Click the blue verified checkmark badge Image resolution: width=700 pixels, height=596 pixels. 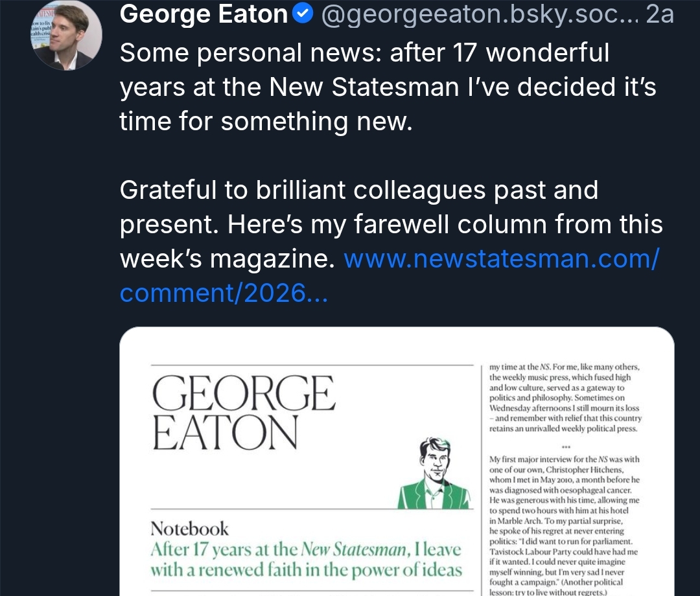(x=303, y=14)
